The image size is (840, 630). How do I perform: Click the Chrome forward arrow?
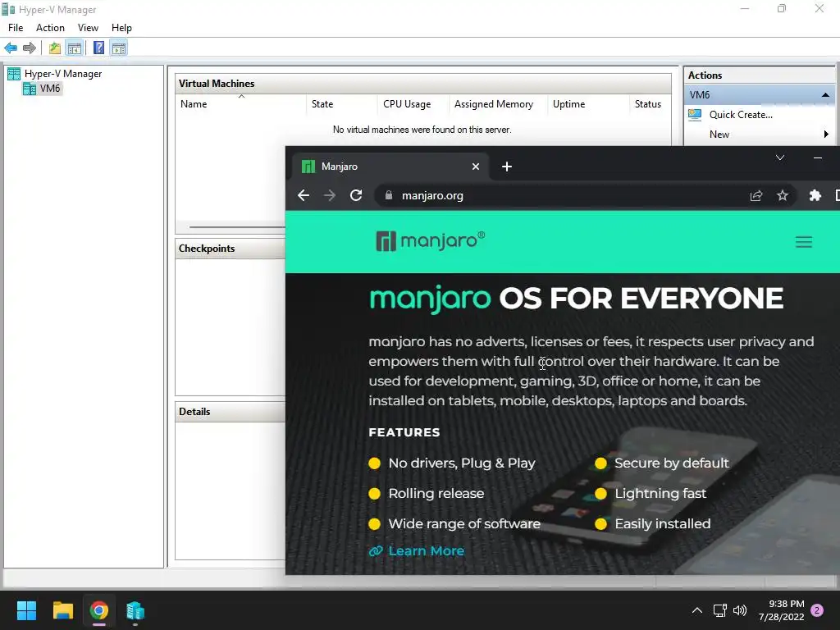point(330,195)
